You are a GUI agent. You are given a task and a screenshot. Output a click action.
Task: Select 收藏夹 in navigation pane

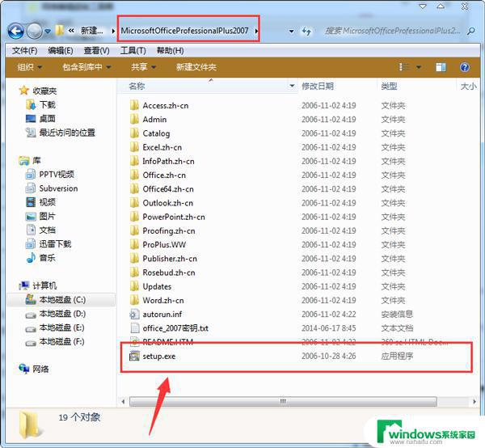[44, 91]
